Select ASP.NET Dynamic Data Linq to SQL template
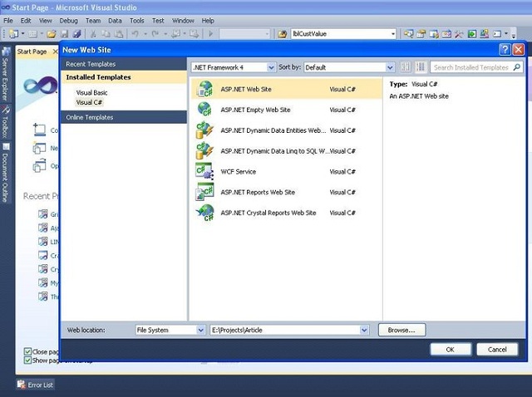 pyautogui.click(x=287, y=151)
